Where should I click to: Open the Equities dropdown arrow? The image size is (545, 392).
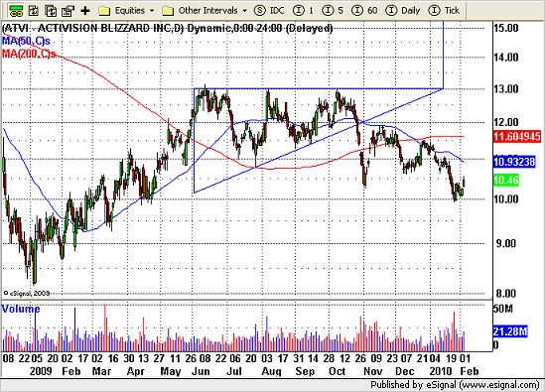tap(152, 11)
